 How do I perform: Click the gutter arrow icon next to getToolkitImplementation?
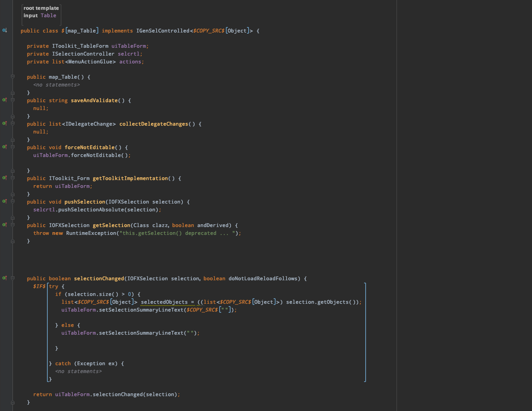click(4, 178)
